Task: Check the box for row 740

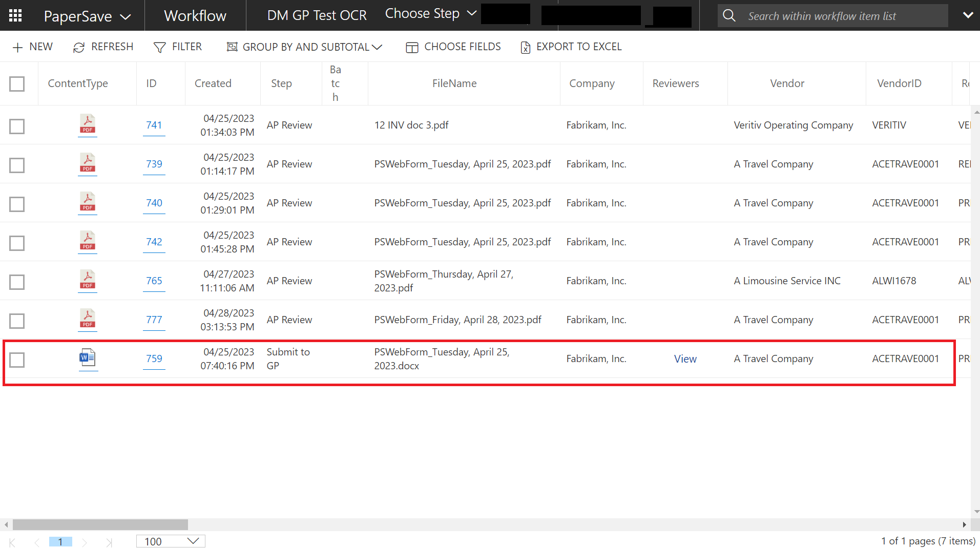Action: (17, 204)
